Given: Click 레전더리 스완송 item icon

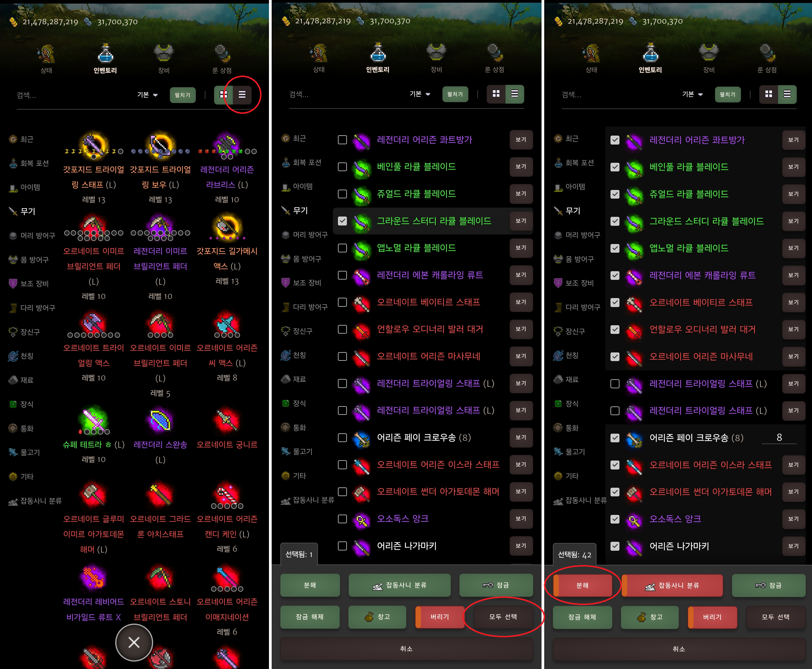Looking at the screenshot, I should [160, 420].
